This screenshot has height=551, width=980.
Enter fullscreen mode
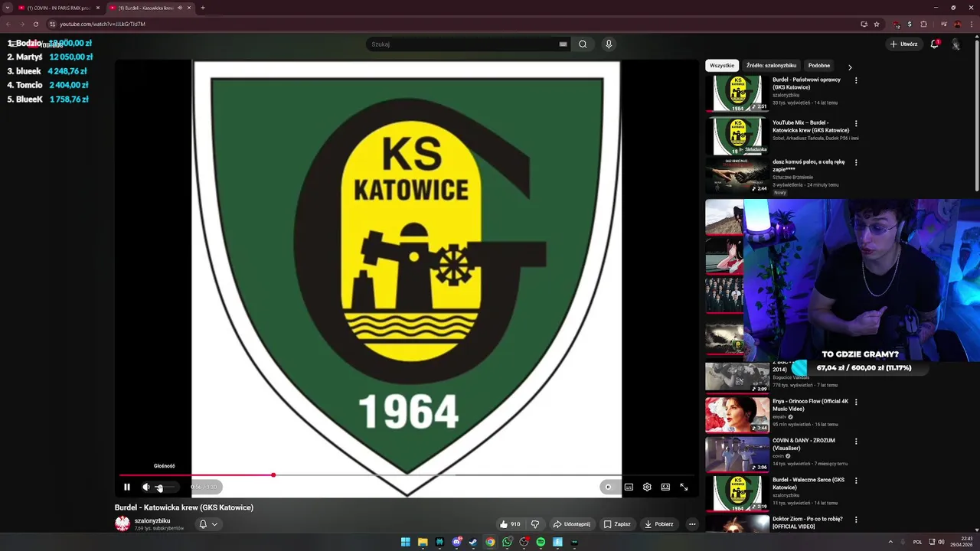[x=684, y=487]
